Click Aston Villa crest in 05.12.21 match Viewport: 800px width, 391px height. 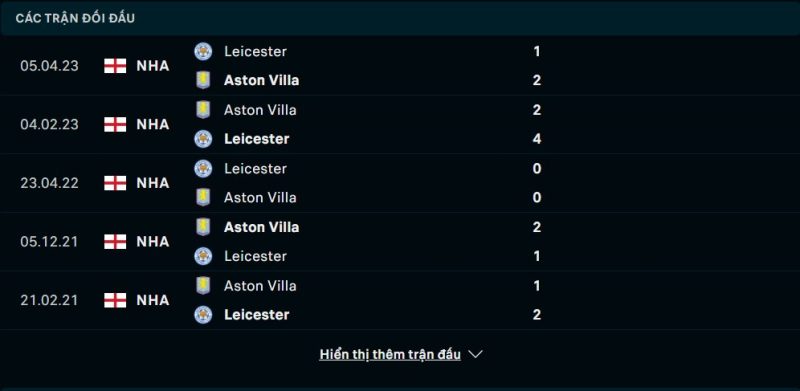tap(203, 227)
